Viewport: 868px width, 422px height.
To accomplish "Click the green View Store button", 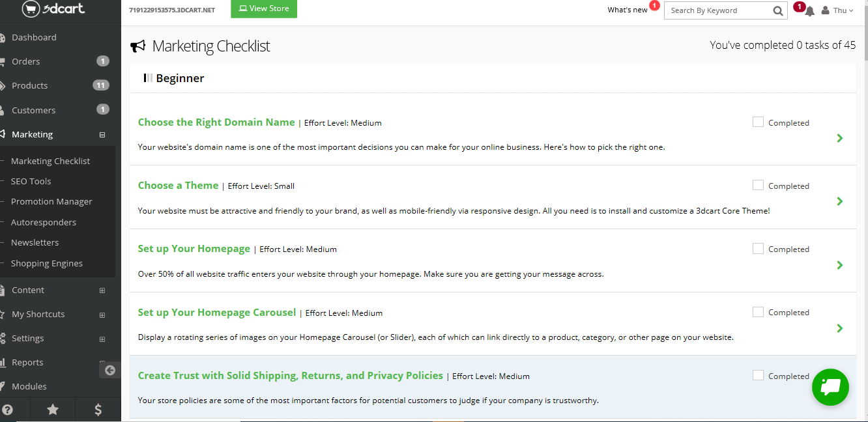I will click(263, 9).
